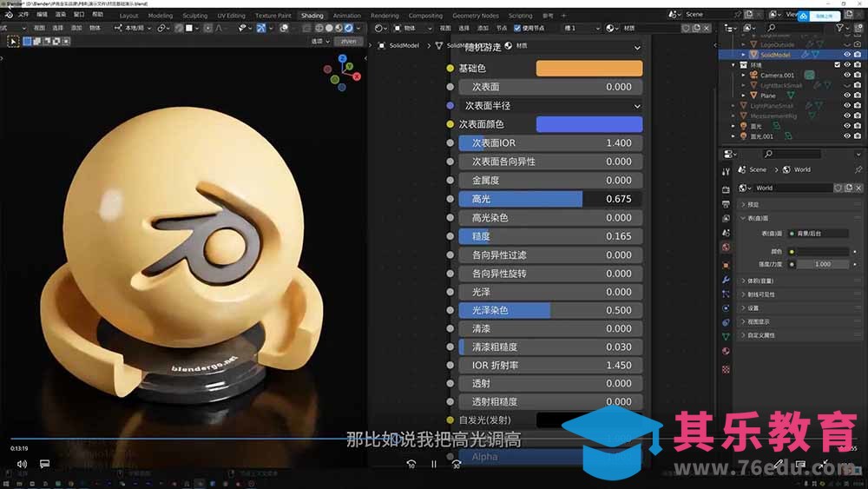Open the Object properties tab icon
Screen dimensions: 868x489
pyautogui.click(x=726, y=265)
